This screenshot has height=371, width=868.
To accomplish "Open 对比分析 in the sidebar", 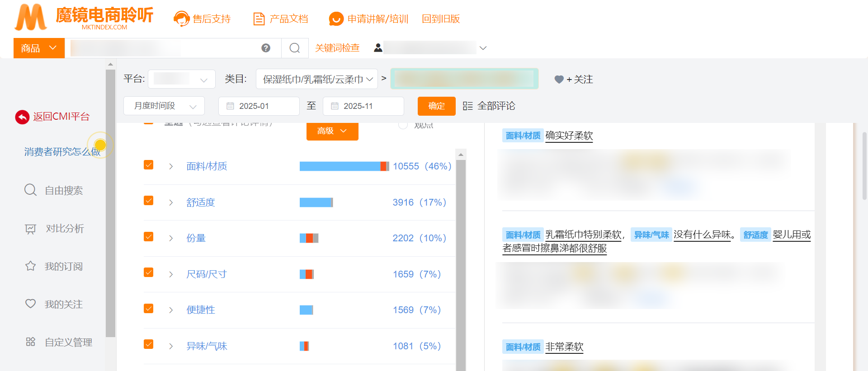I will [64, 229].
